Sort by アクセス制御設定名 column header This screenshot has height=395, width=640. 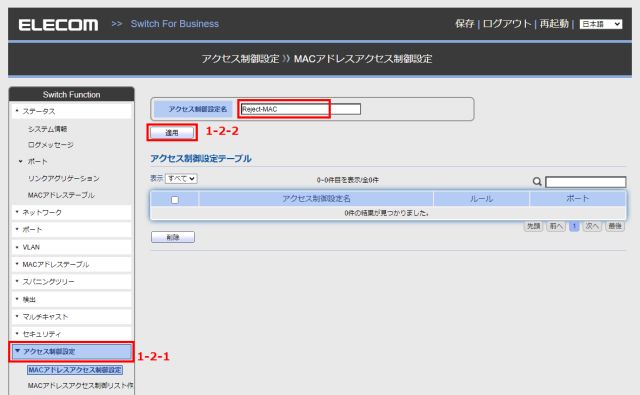click(x=316, y=199)
